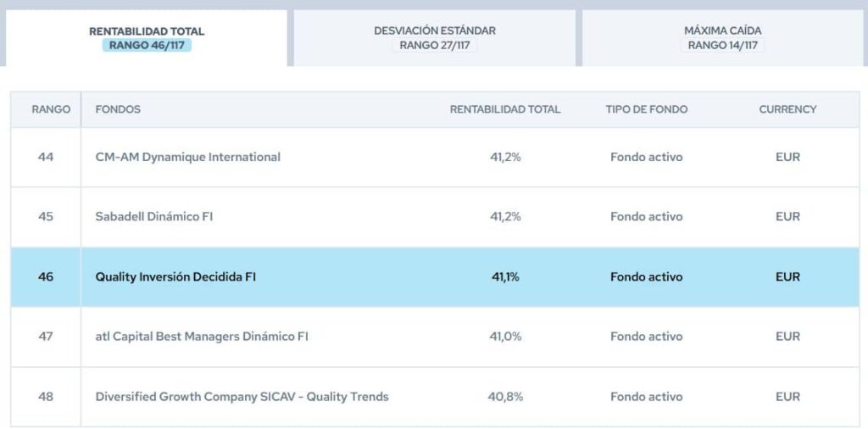The width and height of the screenshot is (868, 429).
Task: Select EUR in Quality Inversión Decidida row
Action: tap(787, 276)
